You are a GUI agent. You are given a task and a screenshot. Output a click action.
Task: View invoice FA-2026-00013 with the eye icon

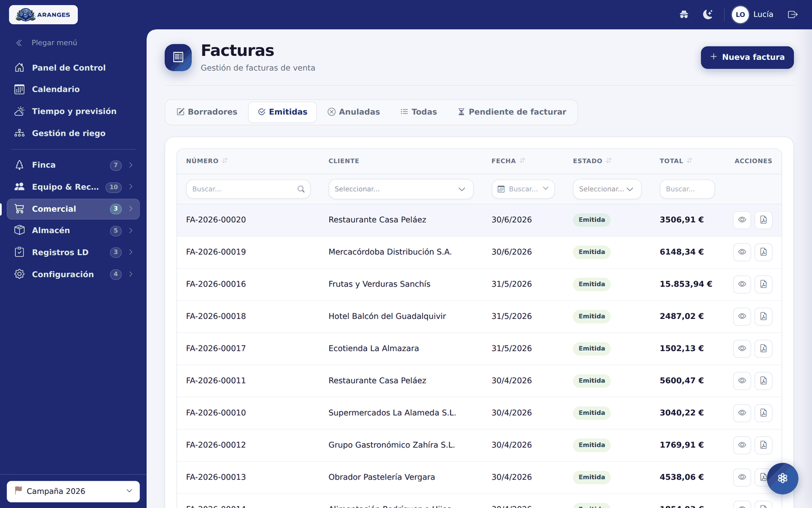tap(742, 478)
